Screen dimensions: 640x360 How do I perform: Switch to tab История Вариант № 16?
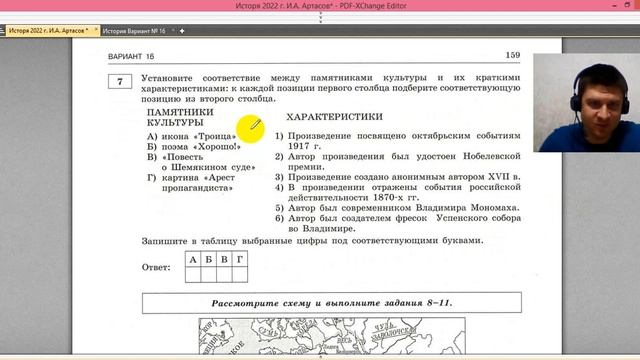134,31
